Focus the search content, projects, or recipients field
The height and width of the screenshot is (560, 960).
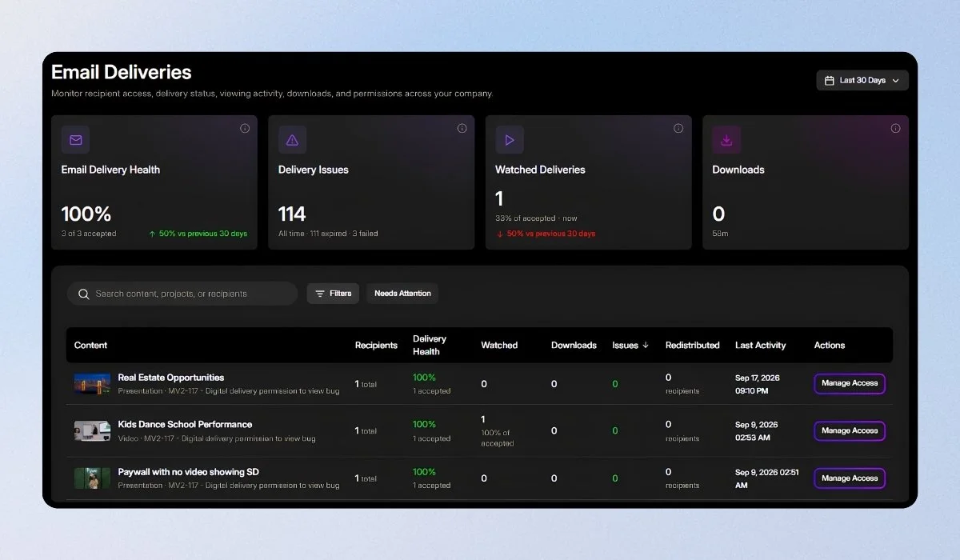[x=182, y=294]
